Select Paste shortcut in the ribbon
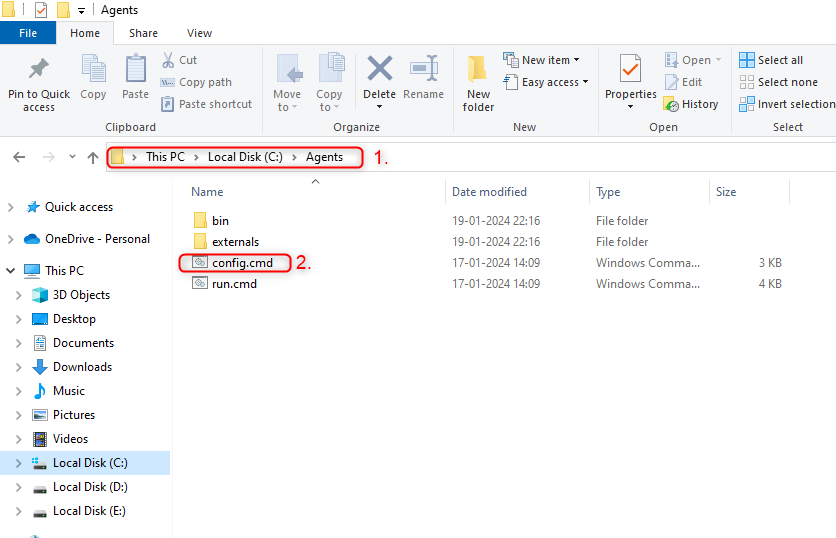This screenshot has width=836, height=538. pos(206,104)
